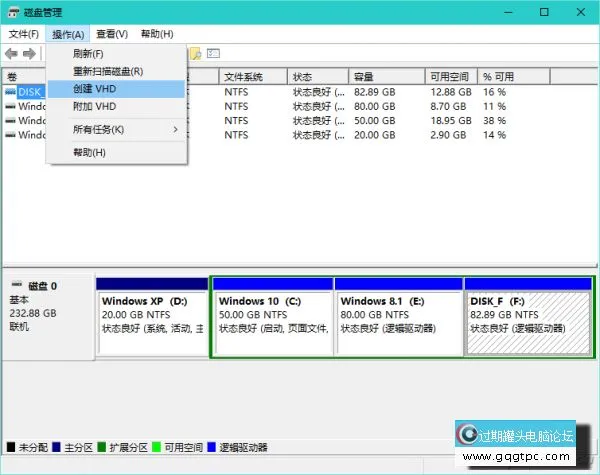
Task: Click the 12.88 GB free space cell
Action: [x=451, y=92]
